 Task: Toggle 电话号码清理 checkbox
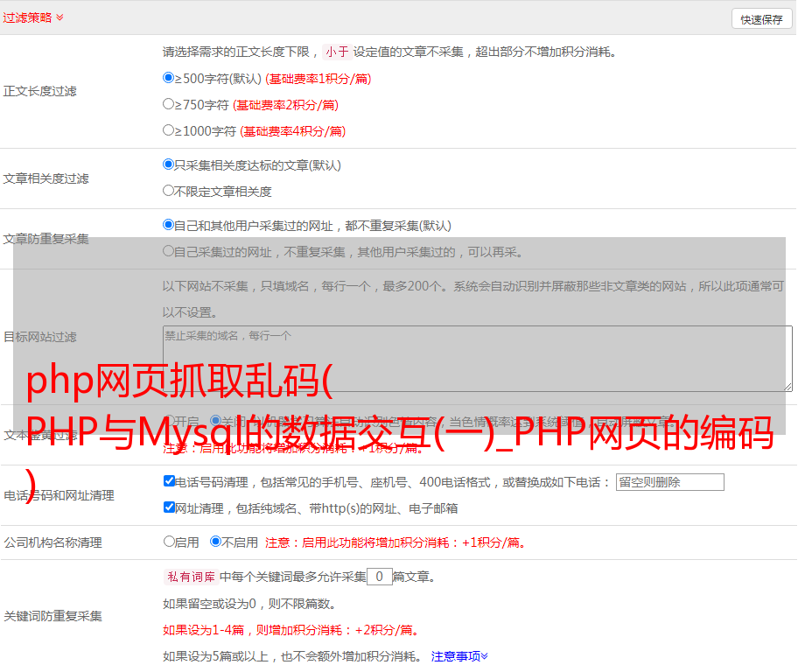[x=169, y=481]
